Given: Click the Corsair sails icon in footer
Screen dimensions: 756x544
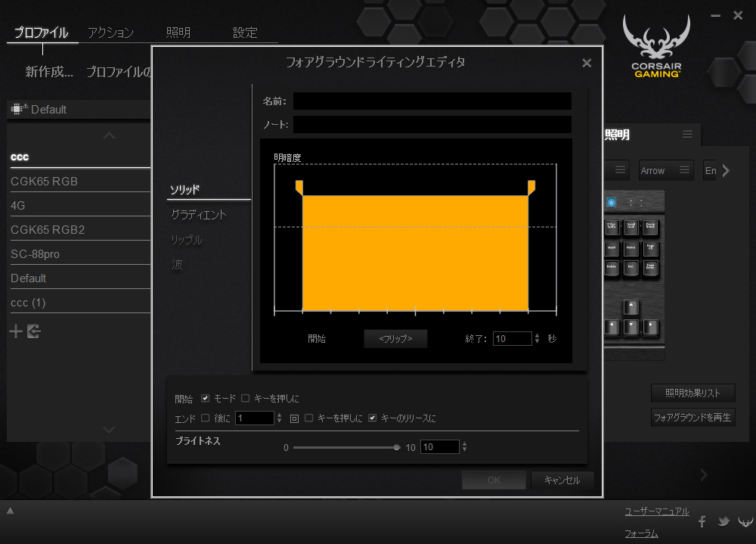Looking at the screenshot, I should coord(745,521).
